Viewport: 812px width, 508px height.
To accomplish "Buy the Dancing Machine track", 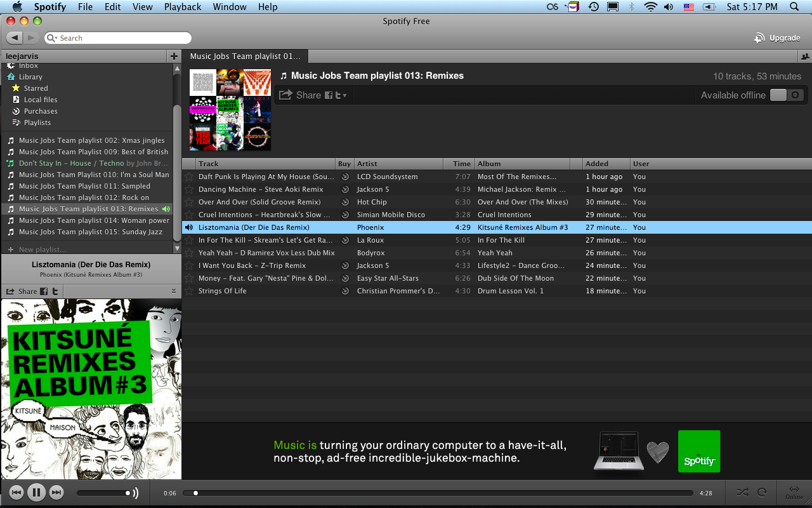I will (x=345, y=189).
